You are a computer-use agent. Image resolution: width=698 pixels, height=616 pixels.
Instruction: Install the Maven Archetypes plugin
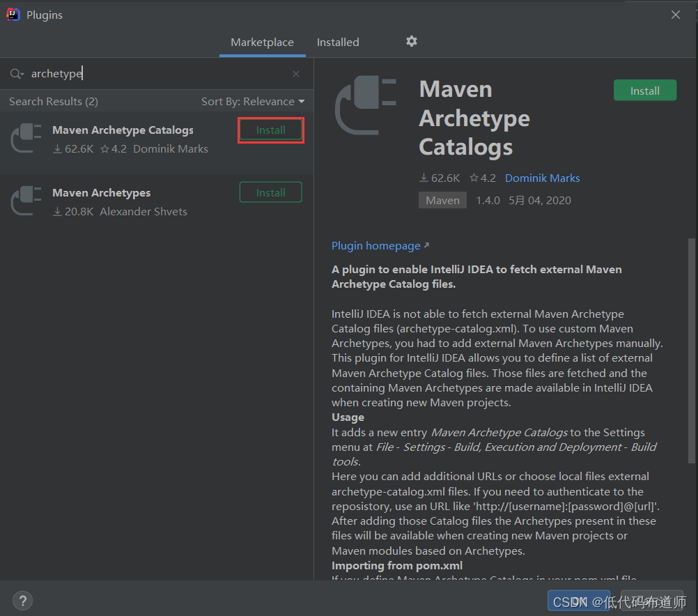[271, 192]
